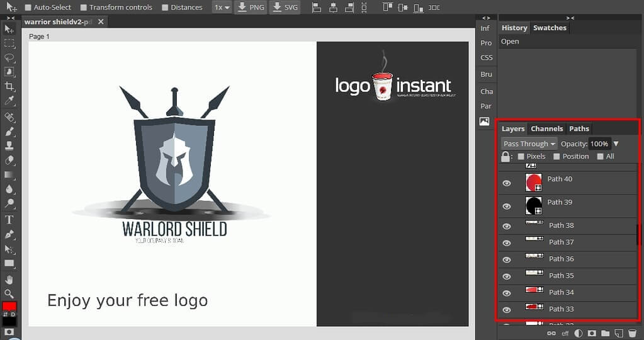Check lock Pixels checkbox
This screenshot has width=644, height=340.
click(521, 156)
